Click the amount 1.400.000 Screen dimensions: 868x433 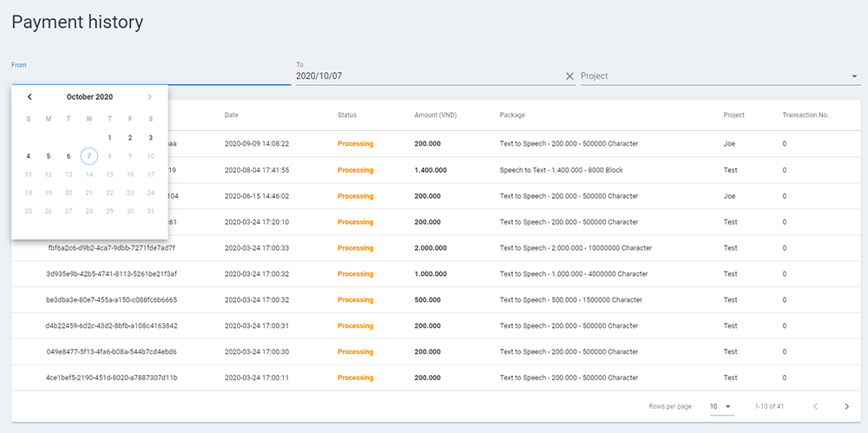[431, 170]
